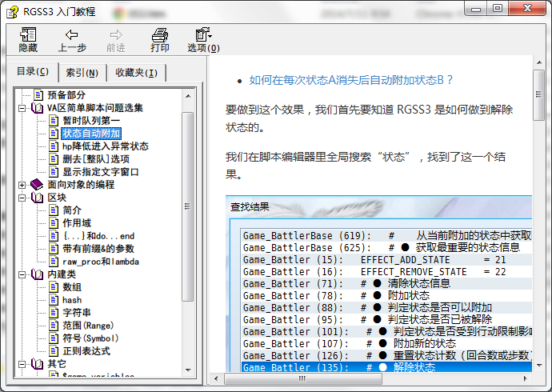Click the content horizontal scrollbar thumb
Viewport: 552px width, 392px height.
(x=302, y=378)
